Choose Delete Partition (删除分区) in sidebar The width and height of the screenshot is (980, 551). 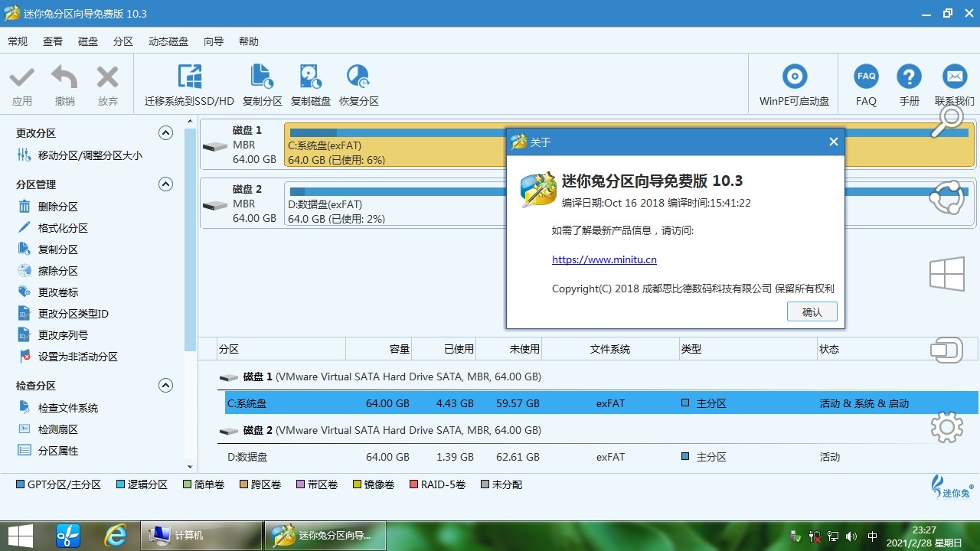point(47,207)
